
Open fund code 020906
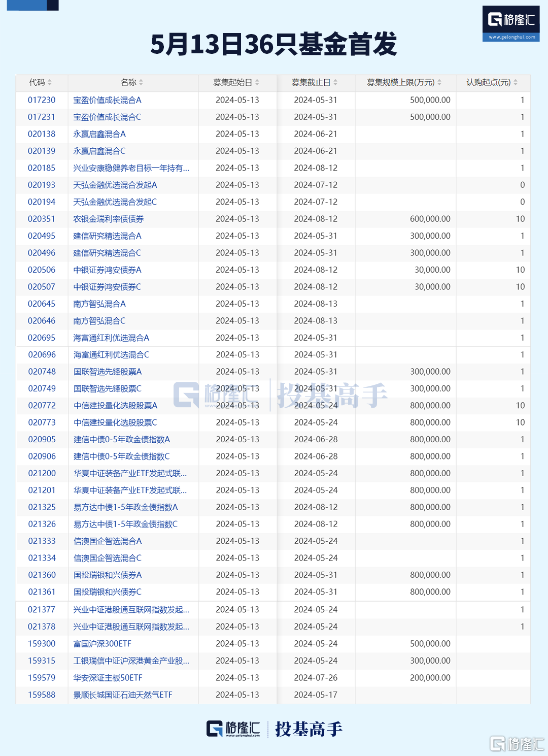(42, 456)
